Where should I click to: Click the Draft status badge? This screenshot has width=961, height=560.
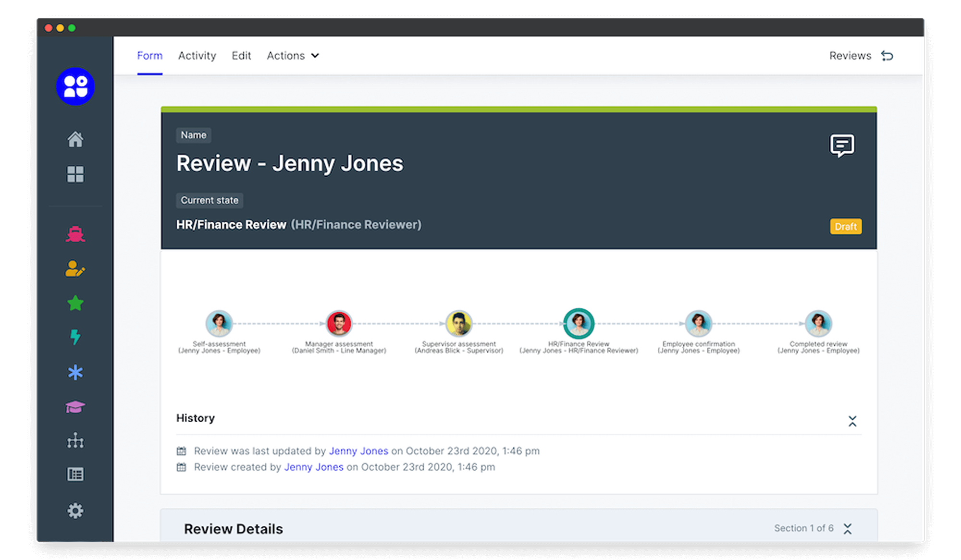click(x=846, y=226)
